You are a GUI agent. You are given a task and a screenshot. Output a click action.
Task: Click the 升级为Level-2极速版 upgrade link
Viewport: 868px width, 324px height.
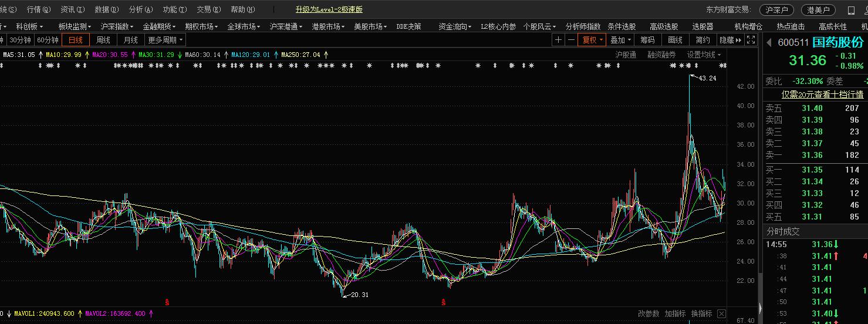(329, 9)
